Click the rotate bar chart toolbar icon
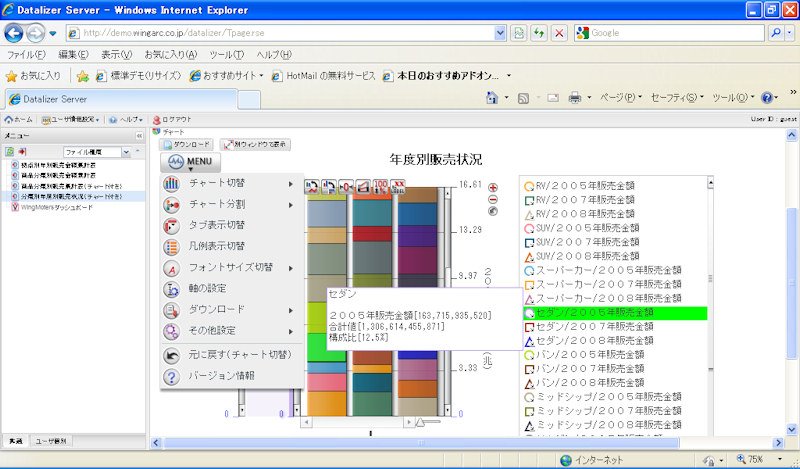 pos(329,187)
